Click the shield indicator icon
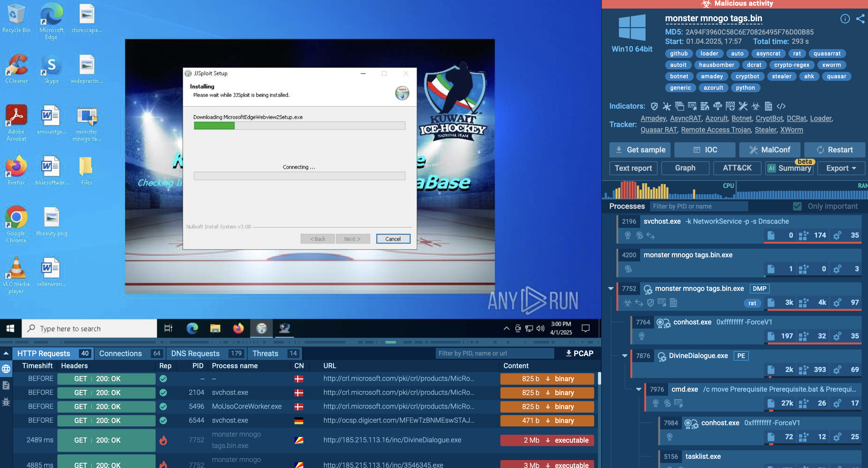 654,106
